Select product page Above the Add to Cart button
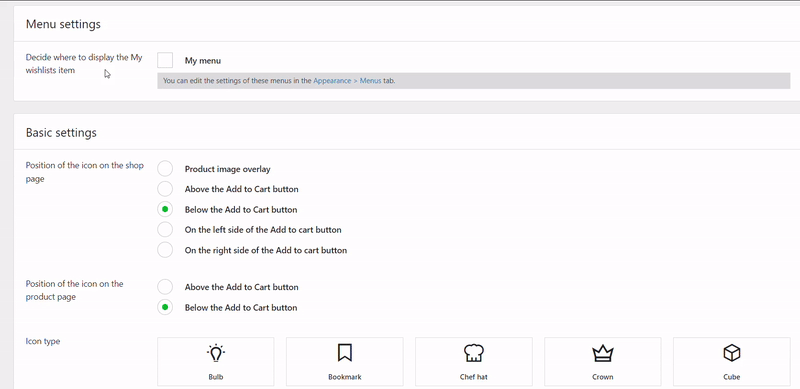 (x=165, y=287)
